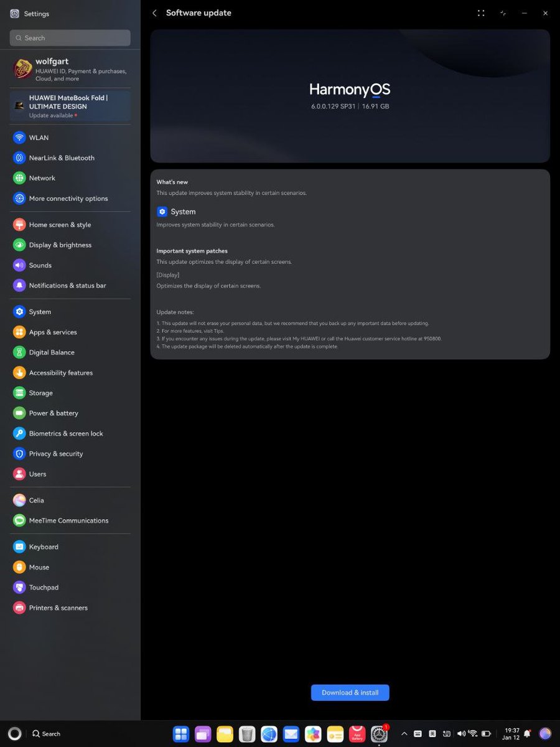
Task: Open MeeTime Communications icon
Action: [x=19, y=520]
